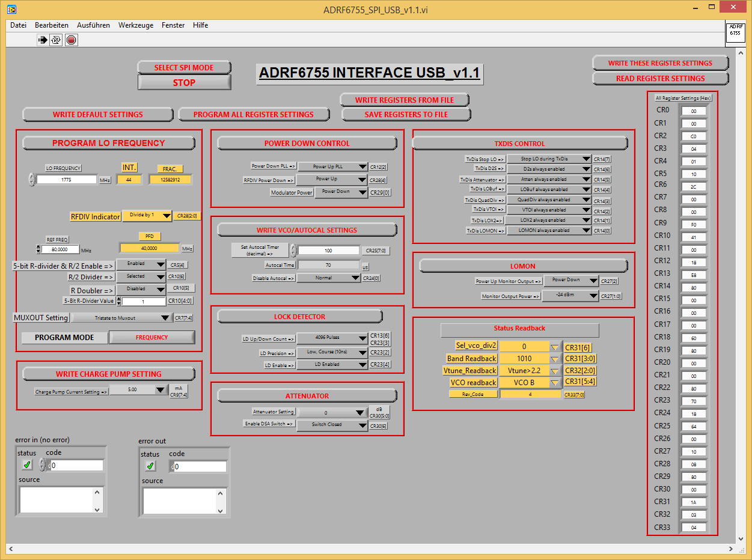
Task: Click the REF FREQ stepper arrows
Action: (x=38, y=249)
